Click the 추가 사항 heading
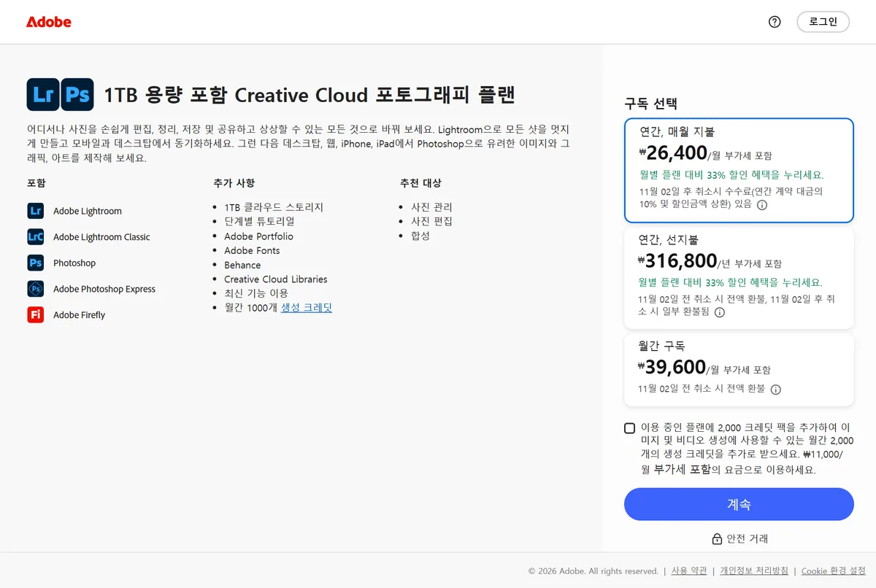Image resolution: width=876 pixels, height=588 pixels. tap(234, 183)
